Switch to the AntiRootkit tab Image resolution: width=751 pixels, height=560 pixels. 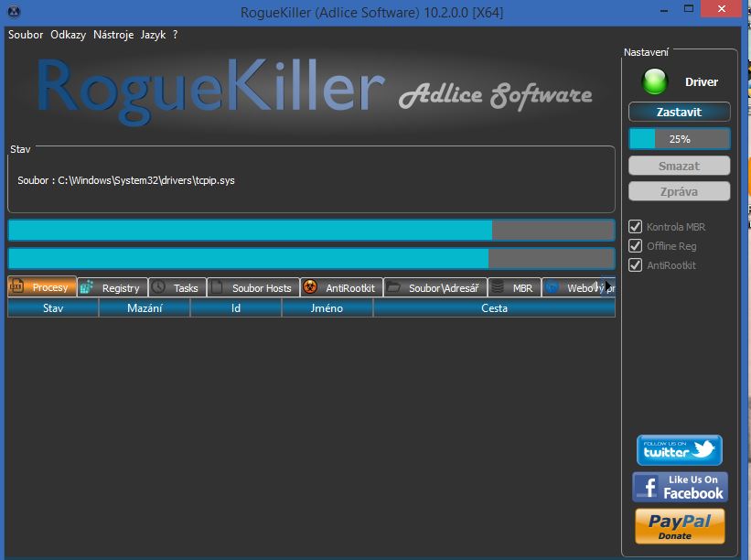pyautogui.click(x=341, y=287)
